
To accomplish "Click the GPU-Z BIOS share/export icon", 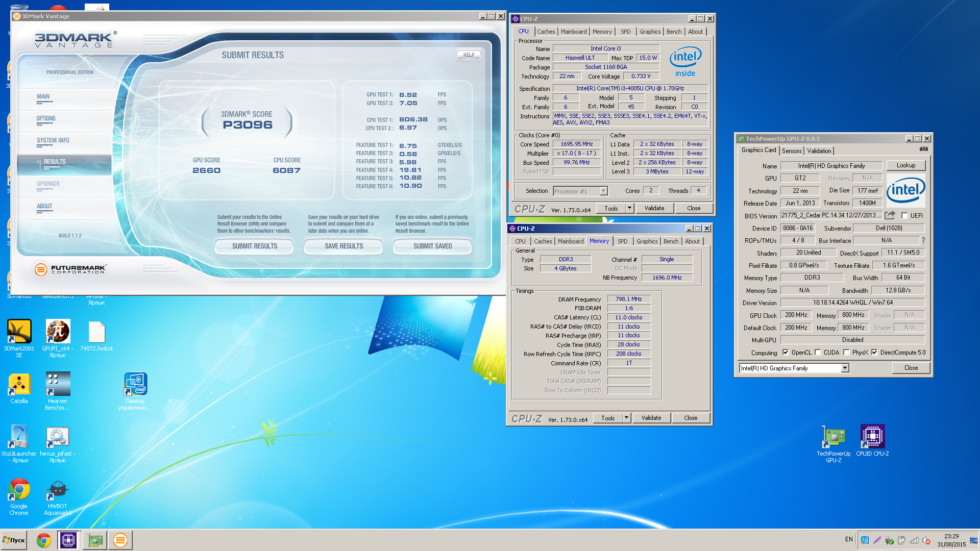I will [x=890, y=215].
